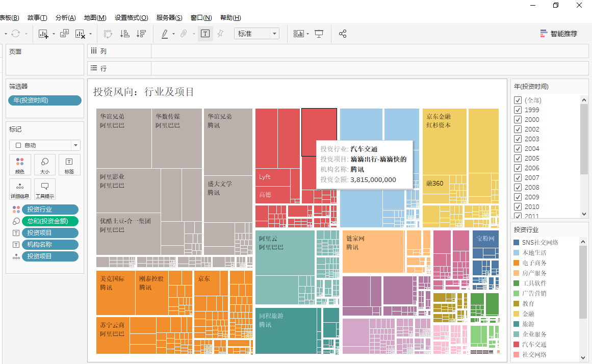Click the year filter scrollbar down arrow
Image resolution: width=592 pixels, height=364 pixels.
[x=584, y=214]
